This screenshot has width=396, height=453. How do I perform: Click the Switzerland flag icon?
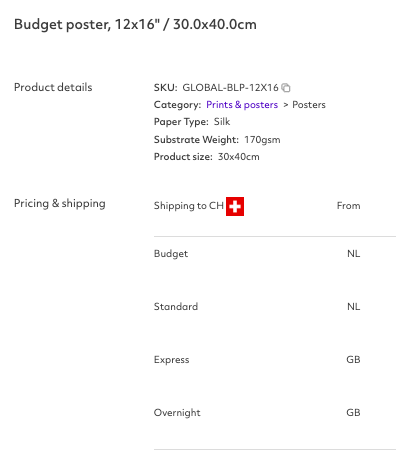pyautogui.click(x=235, y=206)
